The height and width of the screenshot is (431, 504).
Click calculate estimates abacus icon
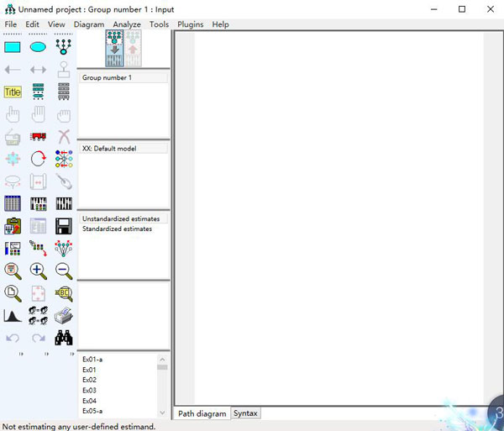tap(64, 204)
